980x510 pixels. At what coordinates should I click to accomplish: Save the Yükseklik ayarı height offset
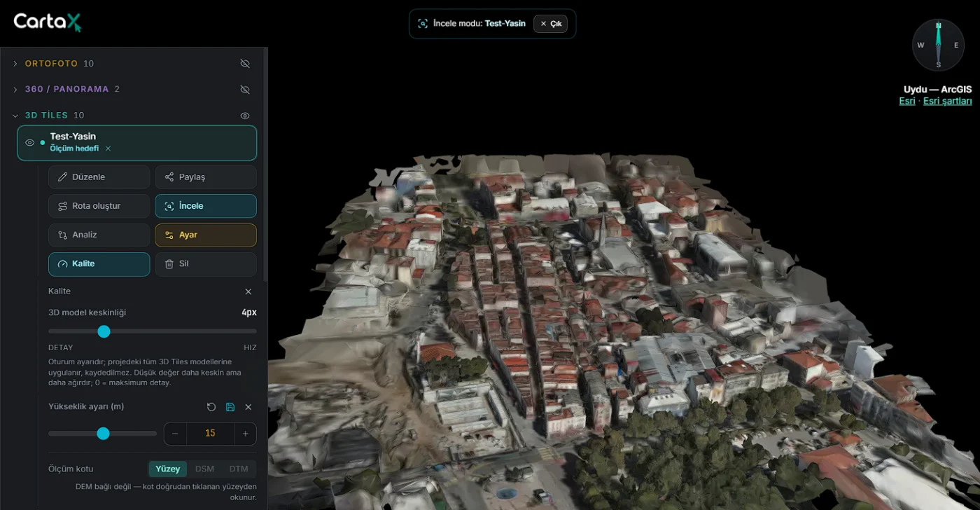(x=230, y=407)
